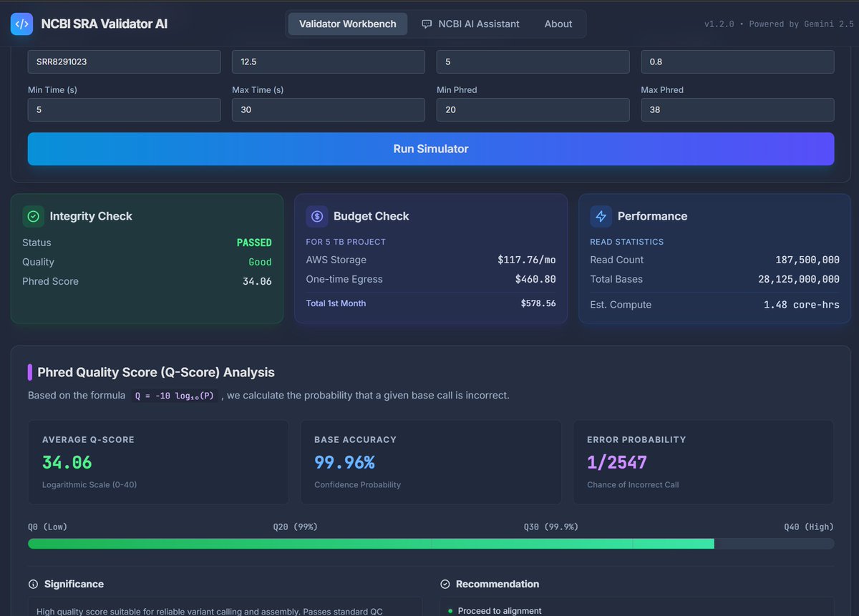Click the Integrity Check checkmark icon

(33, 216)
